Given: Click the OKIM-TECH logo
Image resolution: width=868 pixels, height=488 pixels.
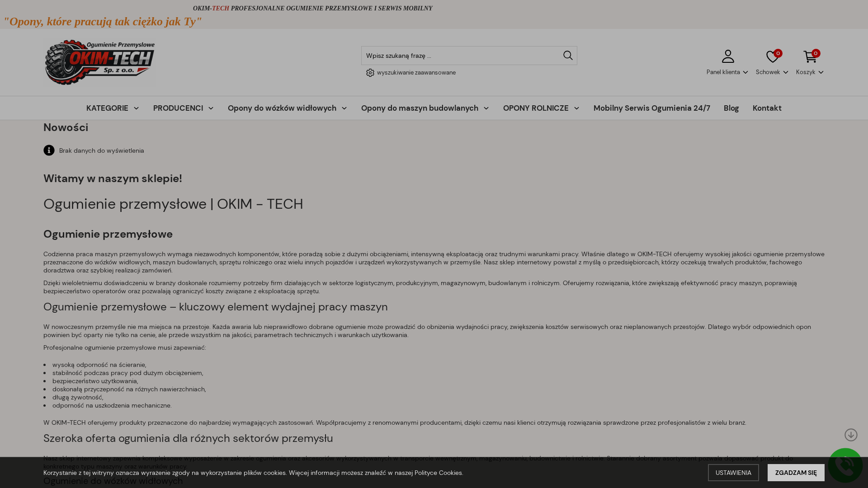Looking at the screenshot, I should pos(99,62).
